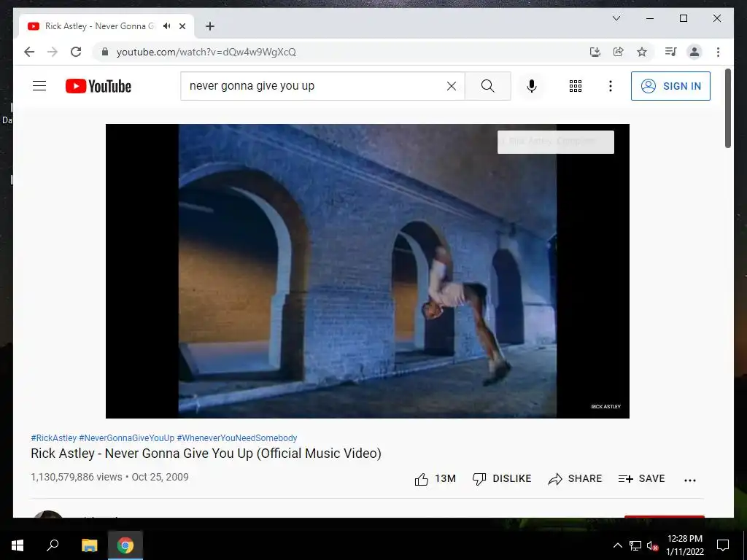Share the video with SHARE button
The width and height of the screenshot is (747, 560).
(x=575, y=478)
